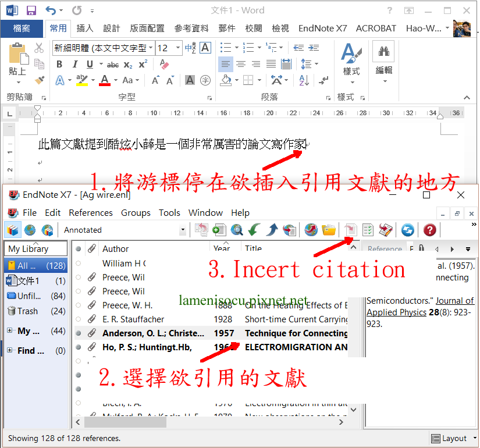Click the Sort A-Z icon
This screenshot has width=480, height=448.
(x=304, y=80)
